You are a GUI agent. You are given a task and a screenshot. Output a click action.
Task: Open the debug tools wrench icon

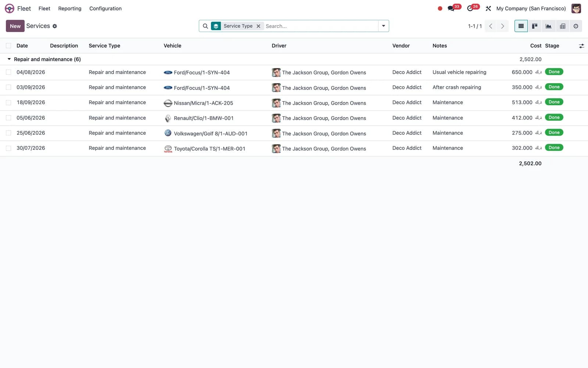(488, 8)
